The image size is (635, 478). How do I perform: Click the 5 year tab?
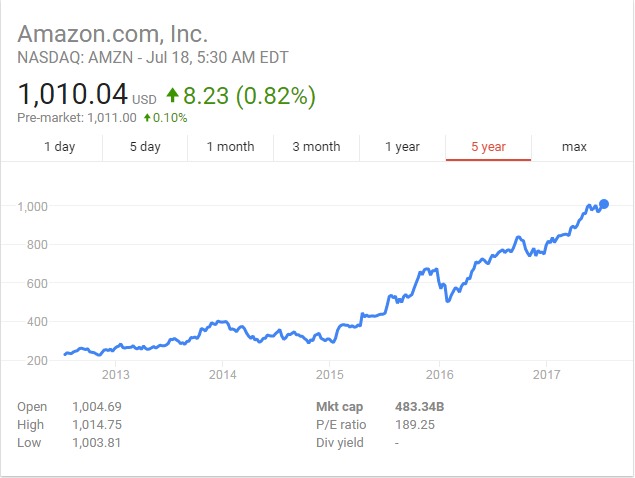pos(488,147)
